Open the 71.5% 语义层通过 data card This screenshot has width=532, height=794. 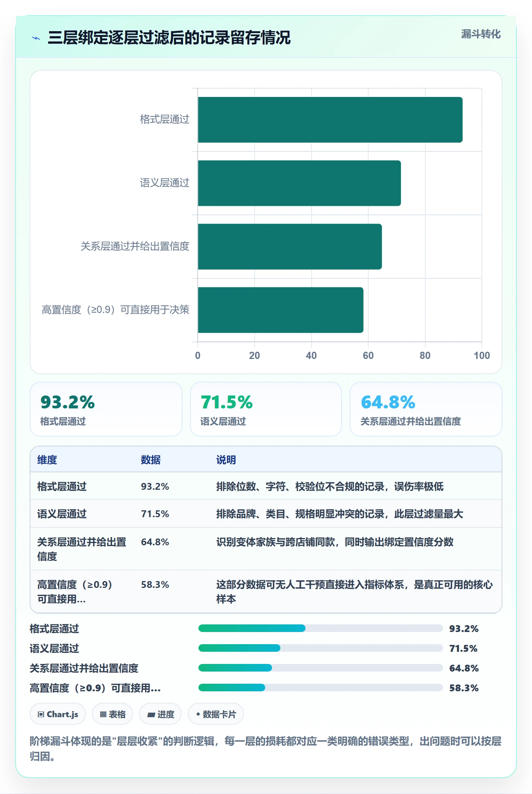[266, 409]
